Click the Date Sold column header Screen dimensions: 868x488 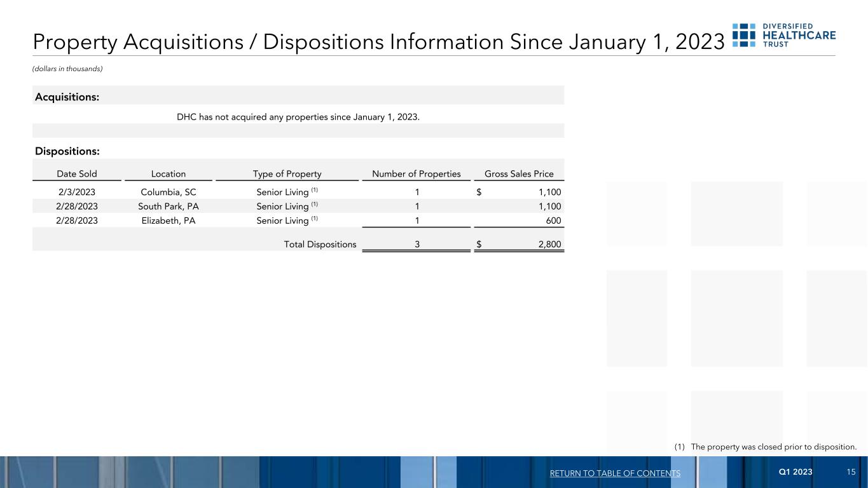coord(77,174)
